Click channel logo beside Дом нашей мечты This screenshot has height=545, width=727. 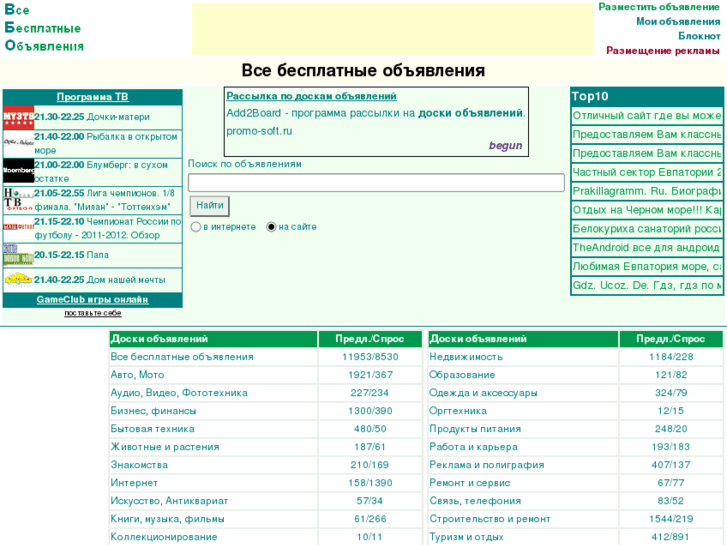pos(19,280)
